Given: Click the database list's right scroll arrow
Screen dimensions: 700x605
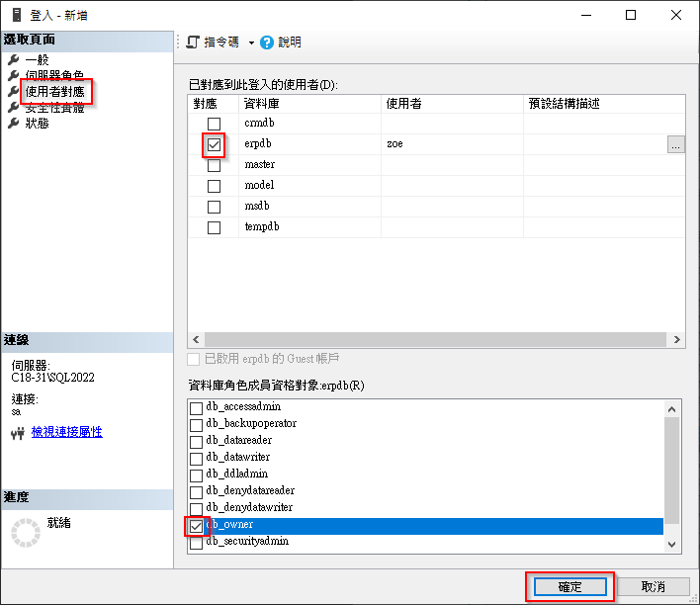Looking at the screenshot, I should [x=677, y=339].
